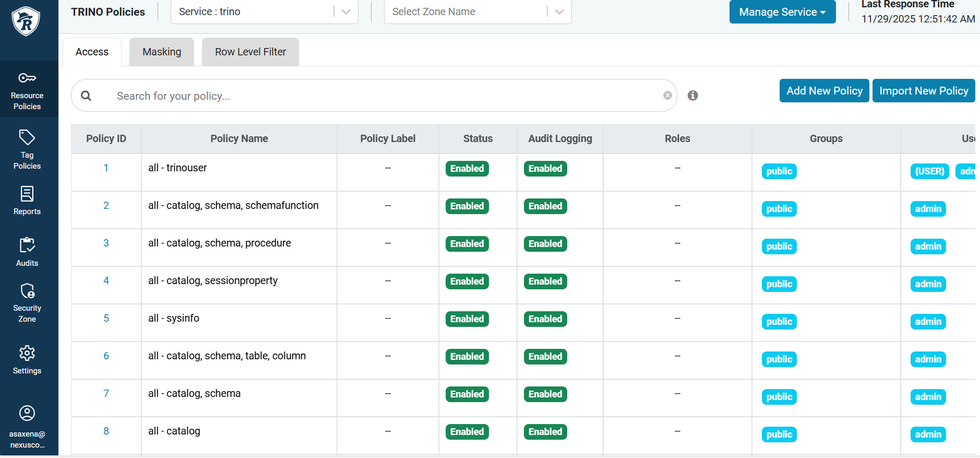Click Import New Policy button
980x458 pixels.
(923, 91)
